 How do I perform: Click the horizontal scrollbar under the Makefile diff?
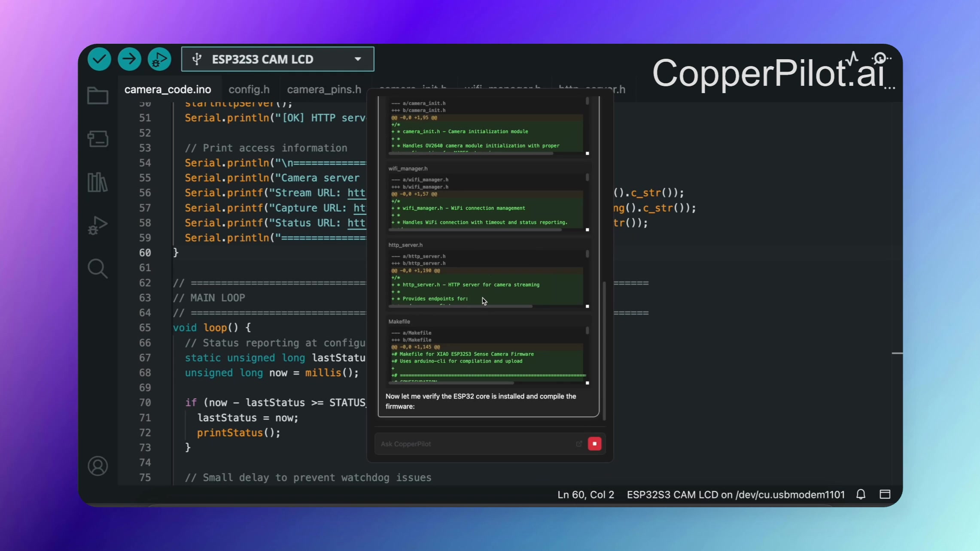tap(451, 383)
